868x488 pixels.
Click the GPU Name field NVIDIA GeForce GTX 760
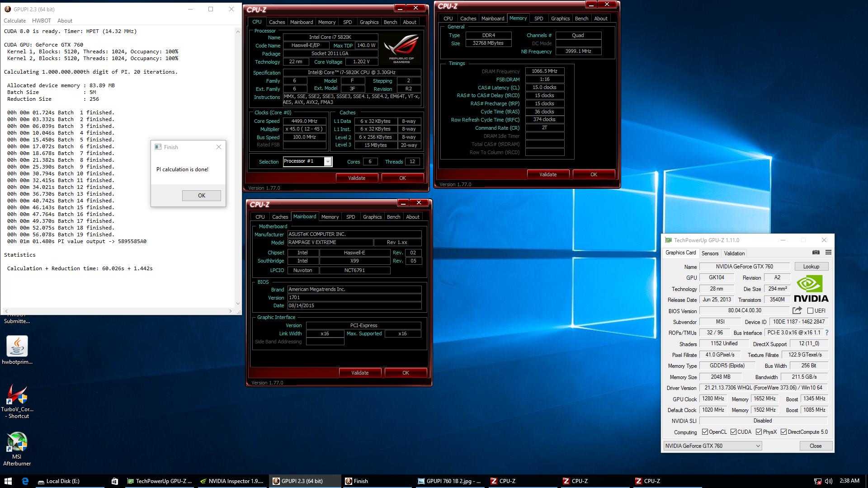pos(744,267)
